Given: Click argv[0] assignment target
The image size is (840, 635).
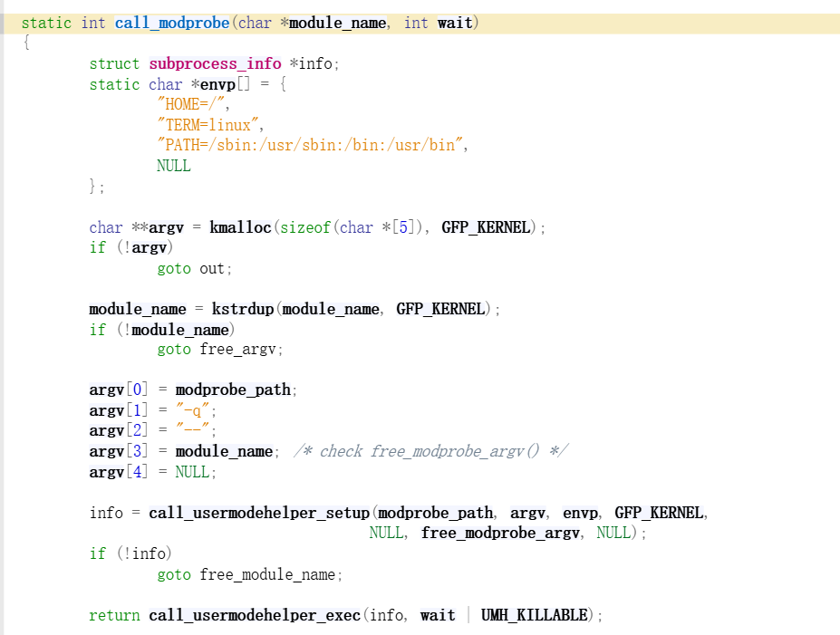Looking at the screenshot, I should pyautogui.click(x=119, y=390).
